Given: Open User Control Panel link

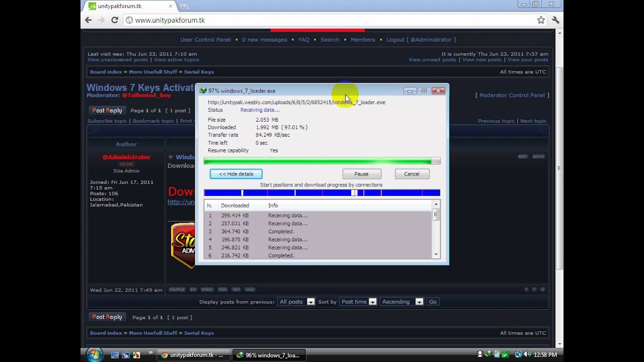Looking at the screenshot, I should pos(205,40).
